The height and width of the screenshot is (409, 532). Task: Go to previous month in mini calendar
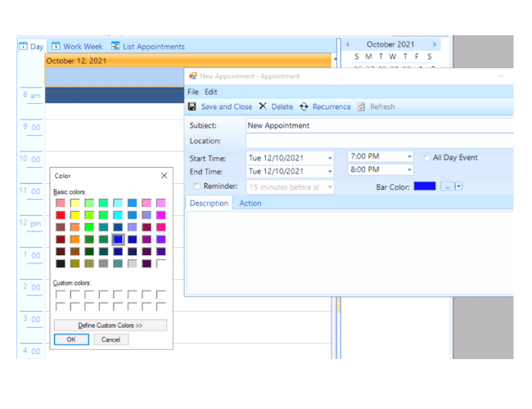(x=347, y=45)
